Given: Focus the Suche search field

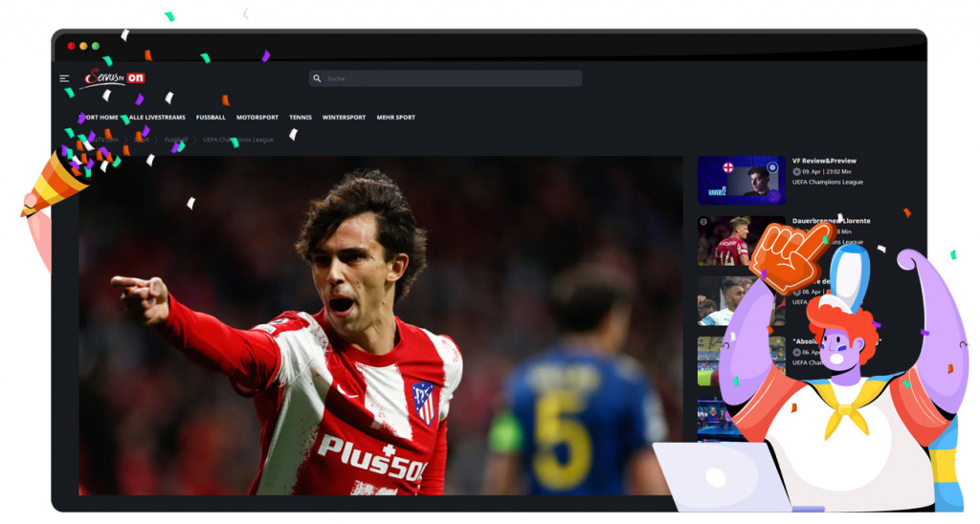Looking at the screenshot, I should coord(445,78).
